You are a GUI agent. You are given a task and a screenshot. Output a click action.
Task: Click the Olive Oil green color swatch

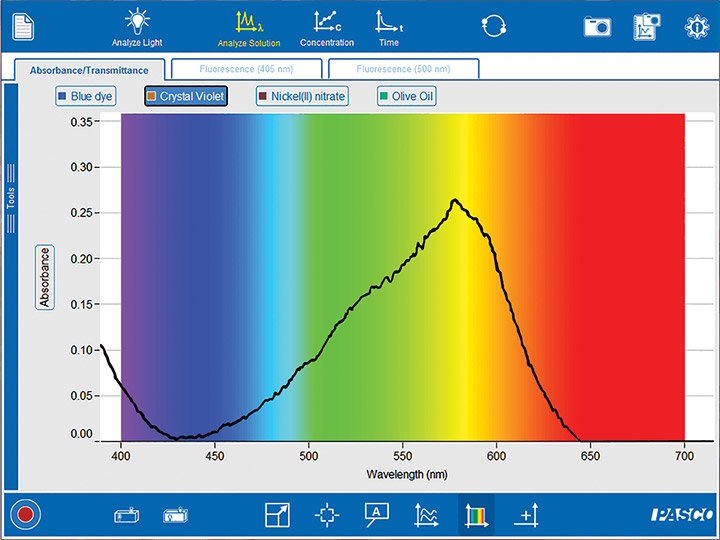click(x=384, y=96)
